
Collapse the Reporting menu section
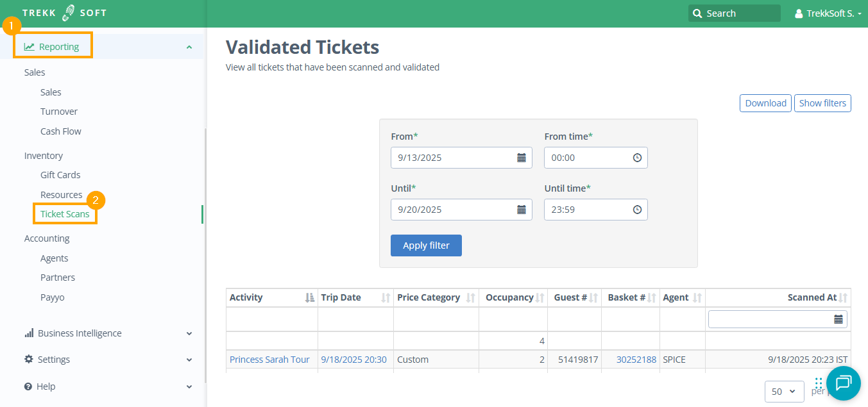tap(189, 47)
